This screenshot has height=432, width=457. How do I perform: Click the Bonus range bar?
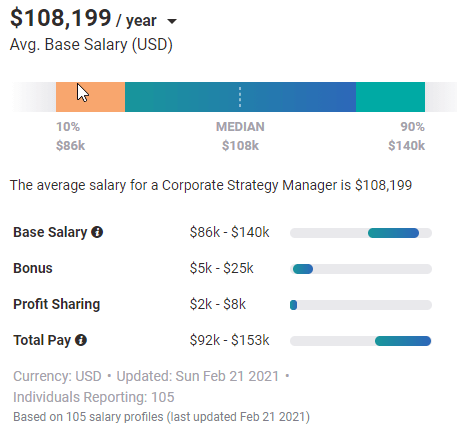361,269
